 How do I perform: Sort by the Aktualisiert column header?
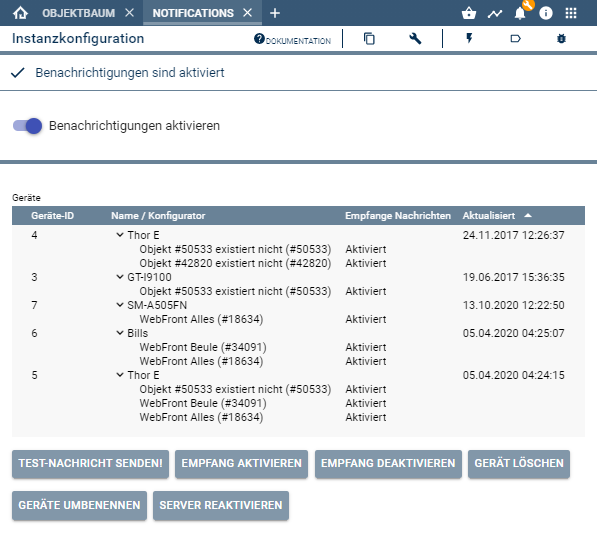pyautogui.click(x=488, y=215)
